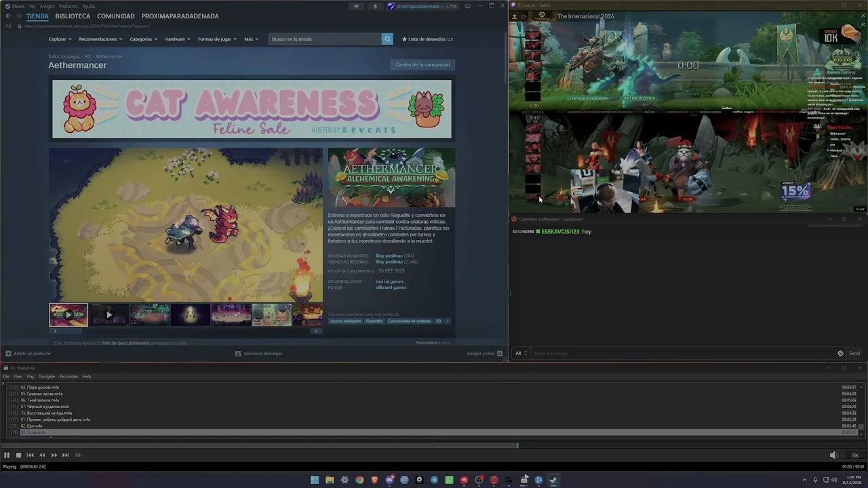Viewport: 868px width, 488px height.
Task: Click the Roguelike tag
Action: tap(374, 321)
